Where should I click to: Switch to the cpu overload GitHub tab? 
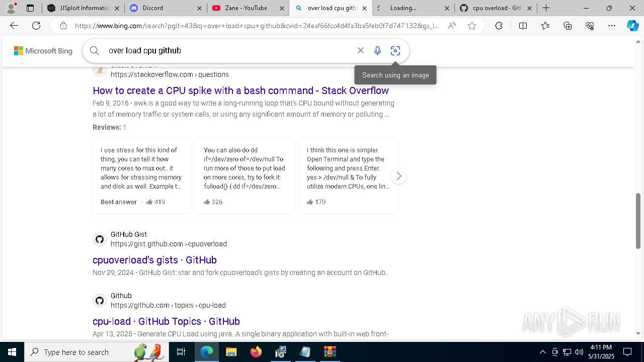pyautogui.click(x=495, y=8)
